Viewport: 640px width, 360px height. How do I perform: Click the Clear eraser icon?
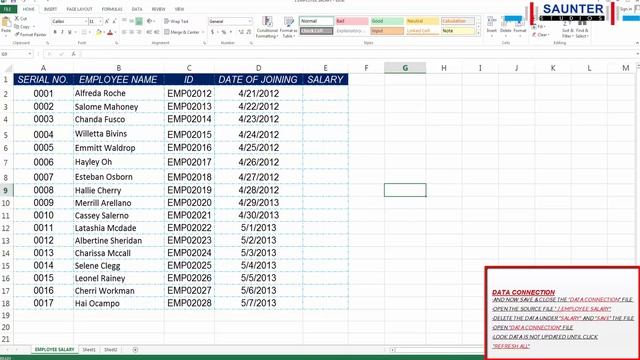[x=534, y=35]
